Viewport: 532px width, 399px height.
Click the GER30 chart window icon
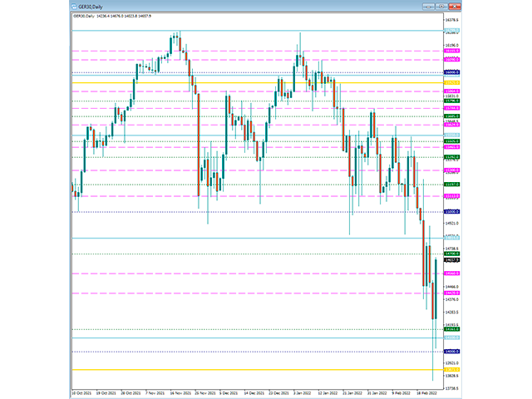pyautogui.click(x=74, y=7)
